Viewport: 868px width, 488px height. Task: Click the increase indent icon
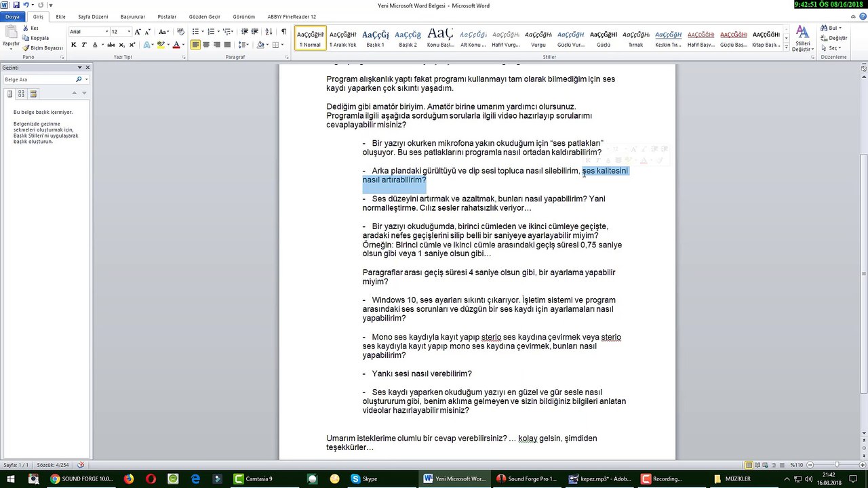pos(255,32)
